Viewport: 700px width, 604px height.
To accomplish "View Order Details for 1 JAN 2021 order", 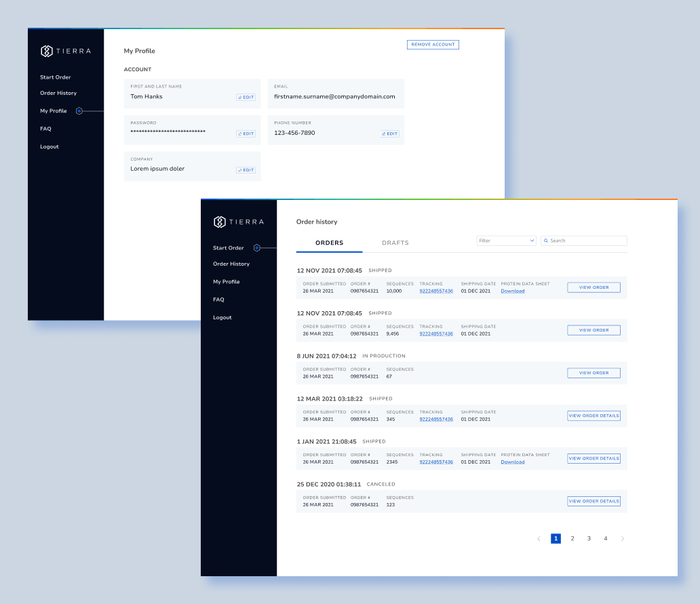I will coord(594,458).
